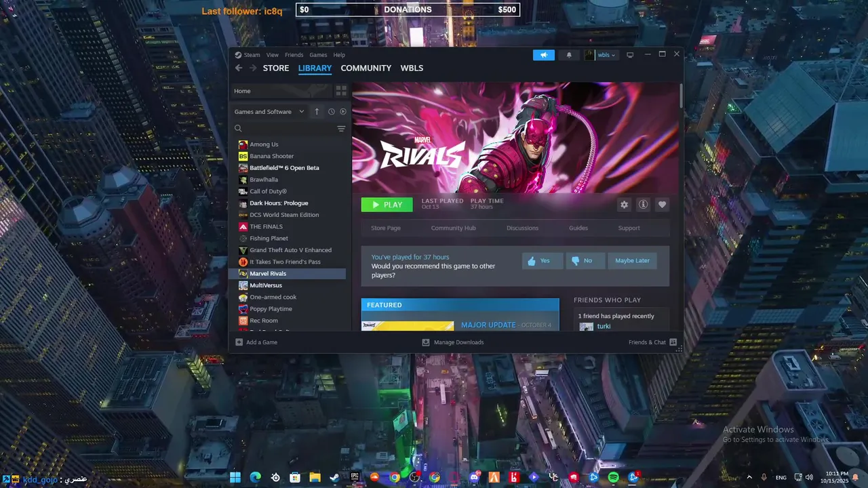Open the library collections grid view

coord(341,91)
